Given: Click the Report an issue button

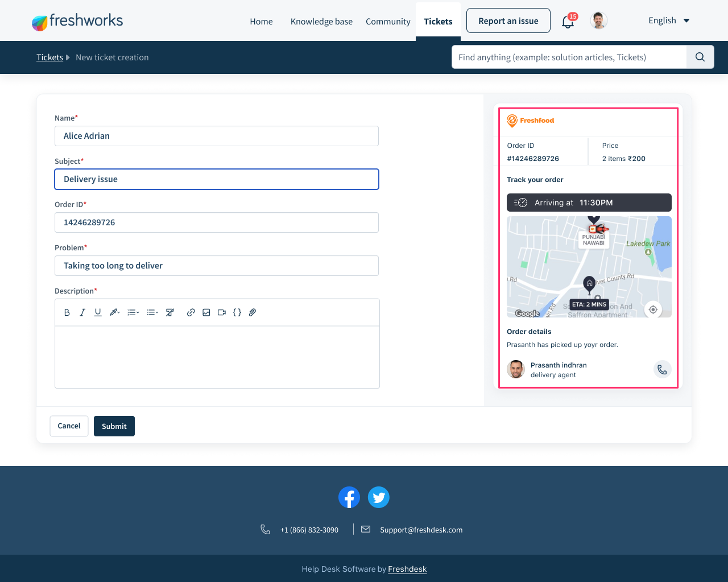Looking at the screenshot, I should (x=508, y=20).
